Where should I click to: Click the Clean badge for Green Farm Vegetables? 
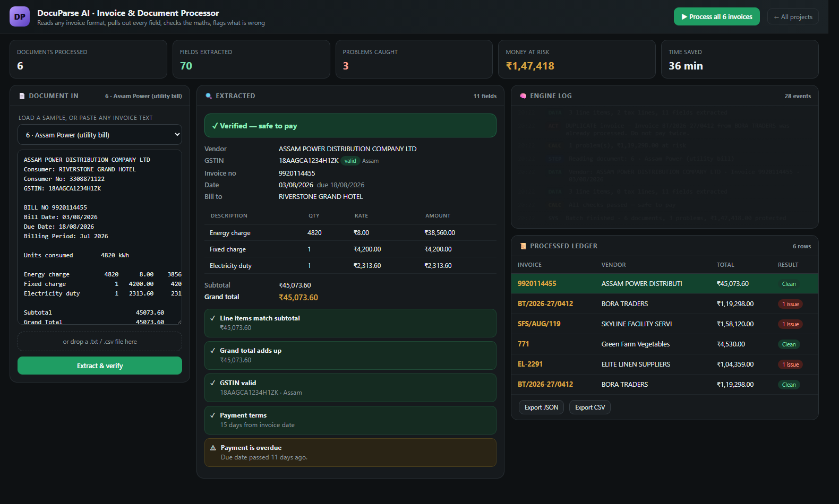pyautogui.click(x=789, y=344)
